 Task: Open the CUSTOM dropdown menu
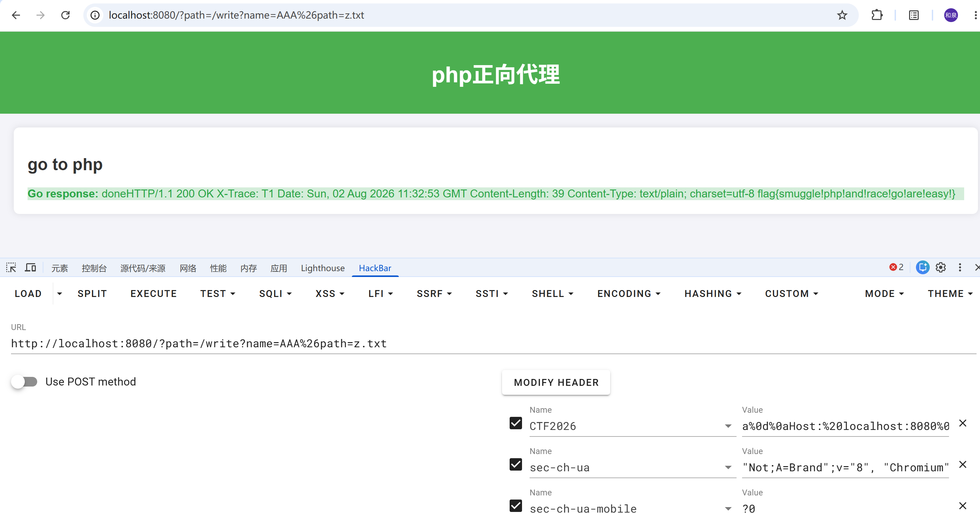click(x=791, y=294)
